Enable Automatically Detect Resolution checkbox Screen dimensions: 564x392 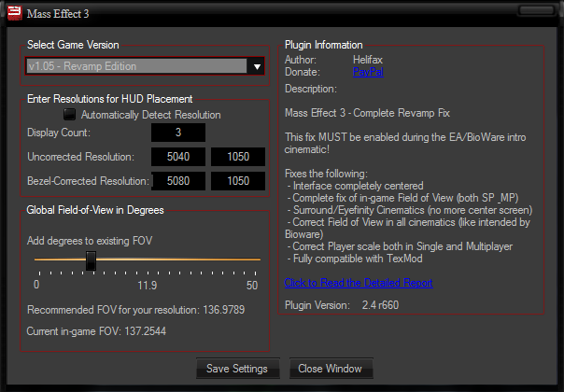click(69, 115)
